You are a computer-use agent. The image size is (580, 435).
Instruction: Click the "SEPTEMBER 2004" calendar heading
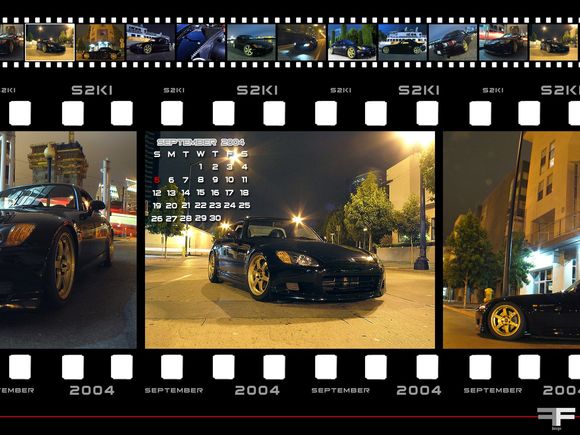click(201, 142)
